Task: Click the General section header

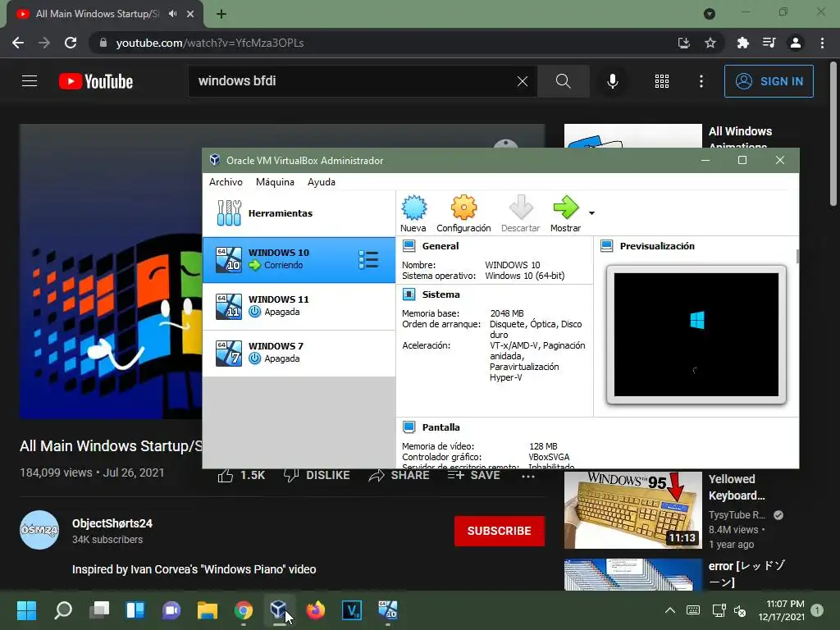Action: [440, 246]
